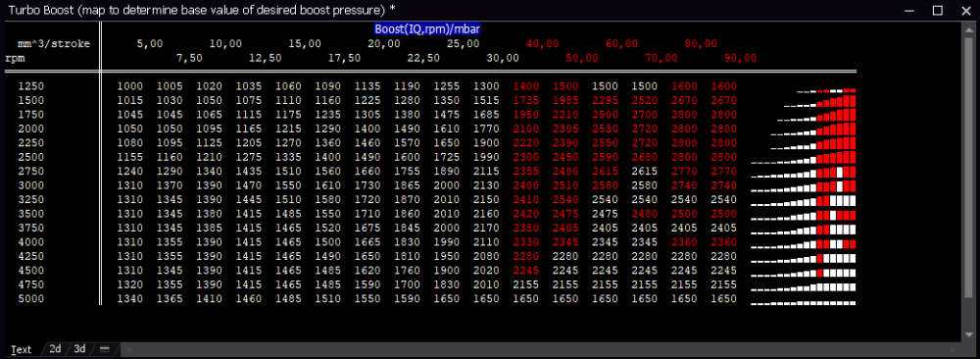Select the 4250 rpm row header
The image size is (980, 359).
(x=31, y=256)
